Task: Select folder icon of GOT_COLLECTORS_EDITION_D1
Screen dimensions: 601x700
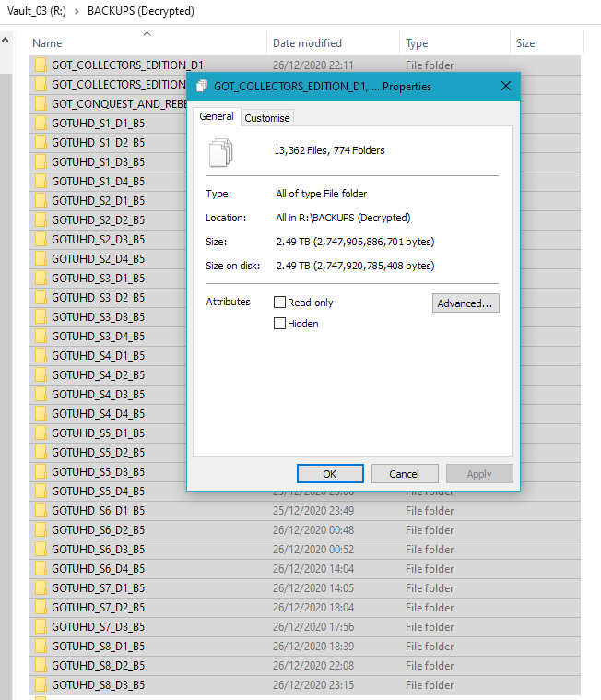Action: click(x=41, y=65)
